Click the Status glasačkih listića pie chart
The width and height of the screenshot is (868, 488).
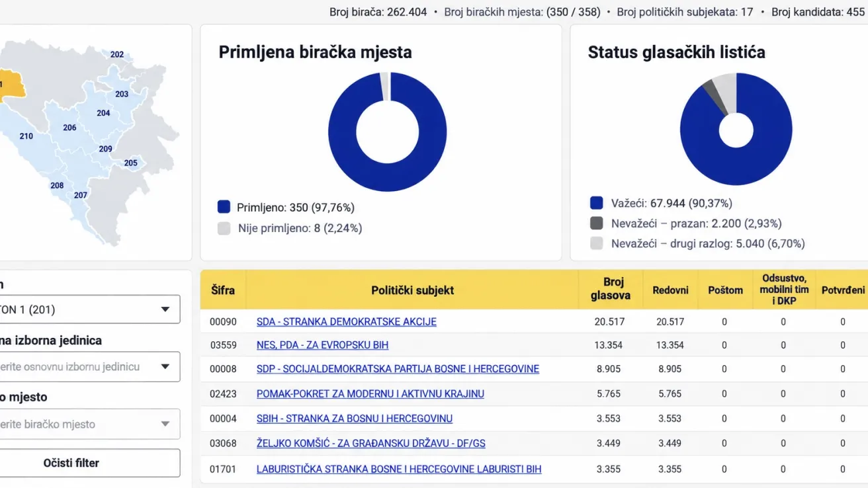[736, 130]
